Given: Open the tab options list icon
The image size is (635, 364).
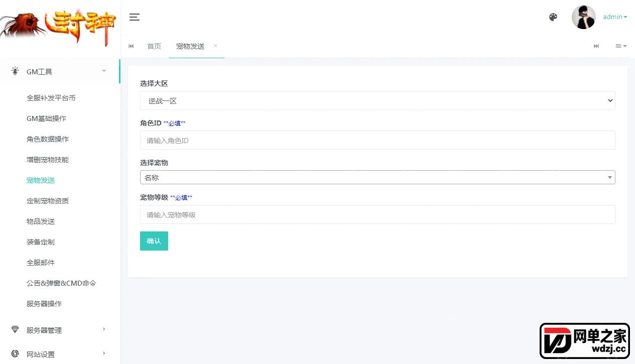Looking at the screenshot, I should (621, 46).
